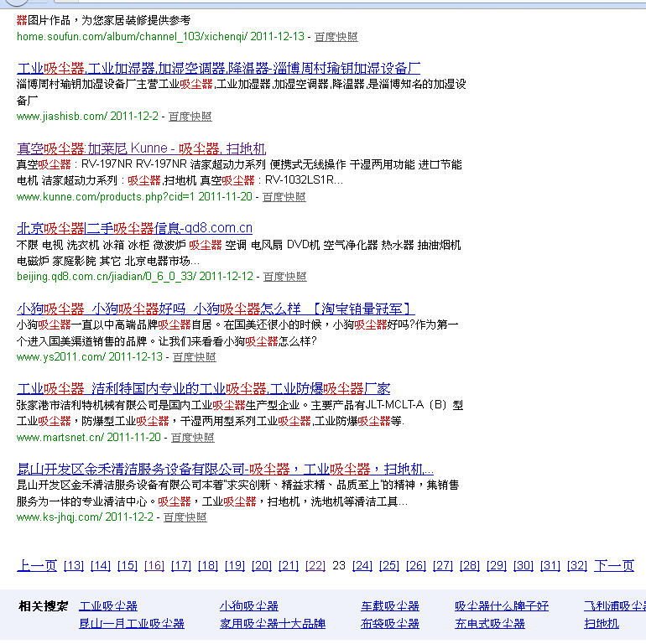Open the 昆山开发区金禾清洁服务设备有限公司 result
646x644 pixels.
click(225, 469)
